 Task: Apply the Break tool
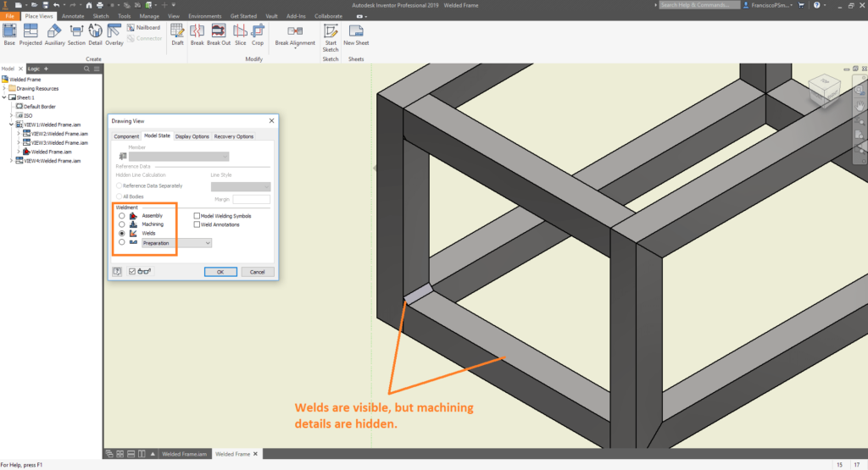pos(197,34)
